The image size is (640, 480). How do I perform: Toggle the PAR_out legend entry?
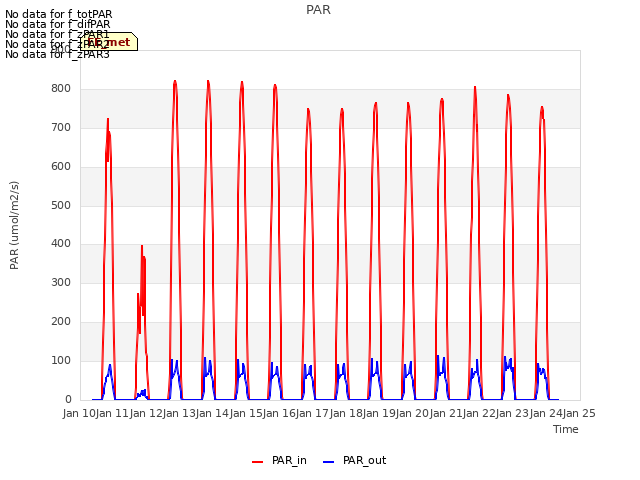click(354, 461)
